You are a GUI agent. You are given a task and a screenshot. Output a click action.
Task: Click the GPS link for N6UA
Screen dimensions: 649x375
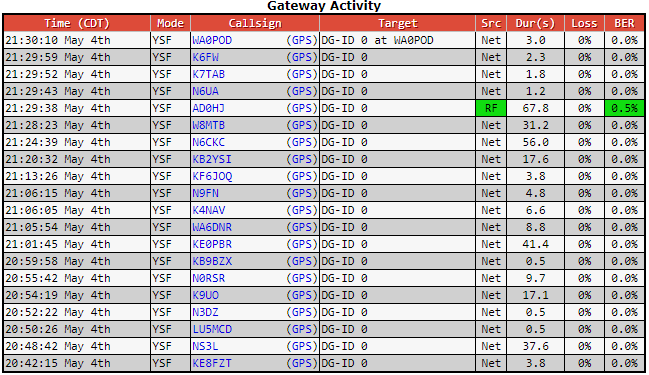(x=302, y=91)
